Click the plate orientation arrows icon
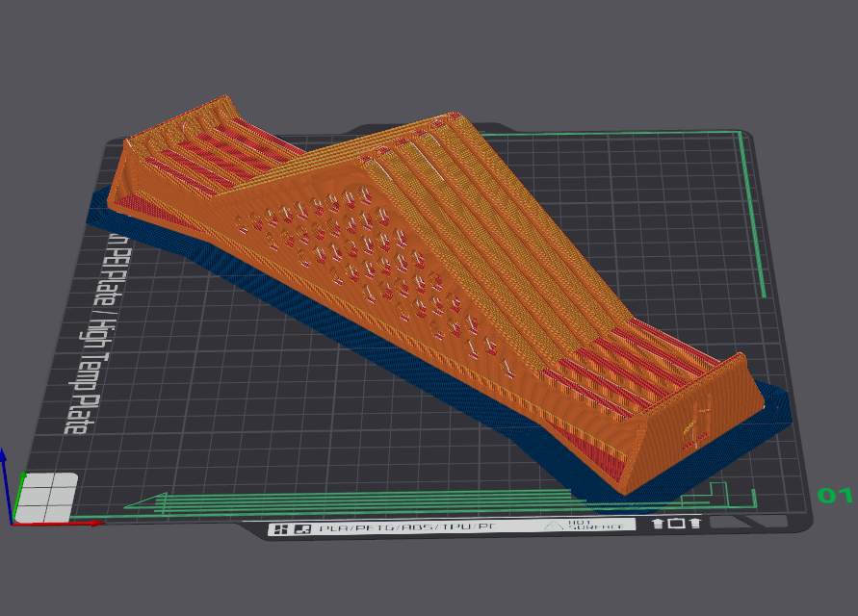Image resolution: width=858 pixels, height=616 pixels. [x=676, y=523]
